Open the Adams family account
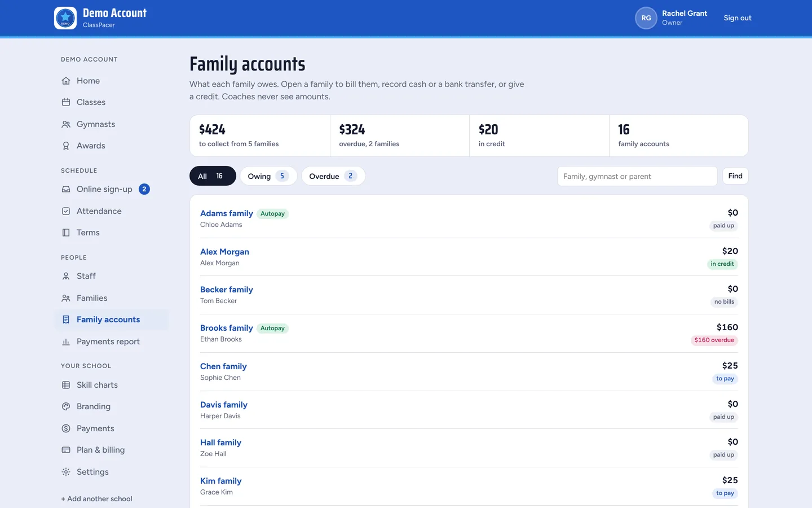 click(227, 213)
